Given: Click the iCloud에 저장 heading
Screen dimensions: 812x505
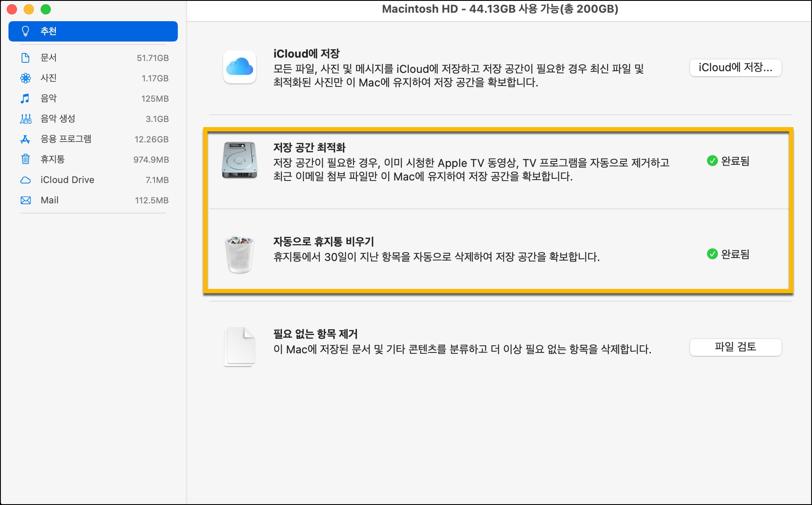Looking at the screenshot, I should (x=307, y=54).
